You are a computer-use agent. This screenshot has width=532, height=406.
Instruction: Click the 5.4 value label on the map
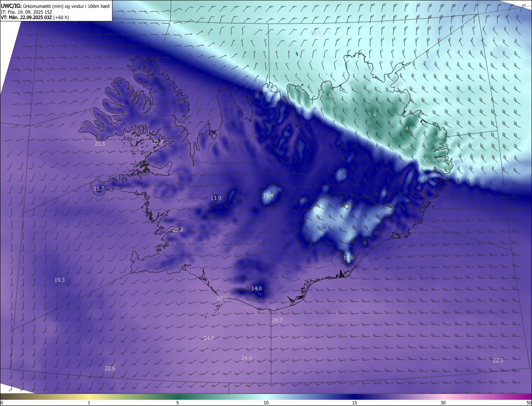[x=372, y=115]
